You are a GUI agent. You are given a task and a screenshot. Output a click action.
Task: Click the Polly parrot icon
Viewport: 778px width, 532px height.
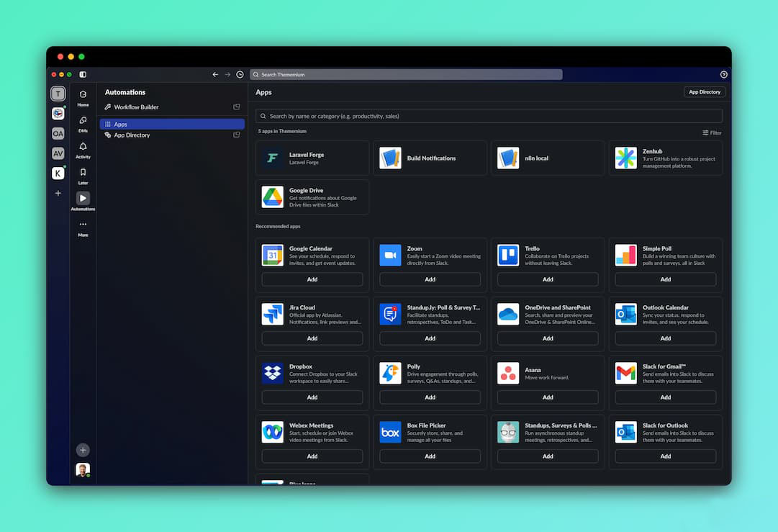[x=391, y=373]
